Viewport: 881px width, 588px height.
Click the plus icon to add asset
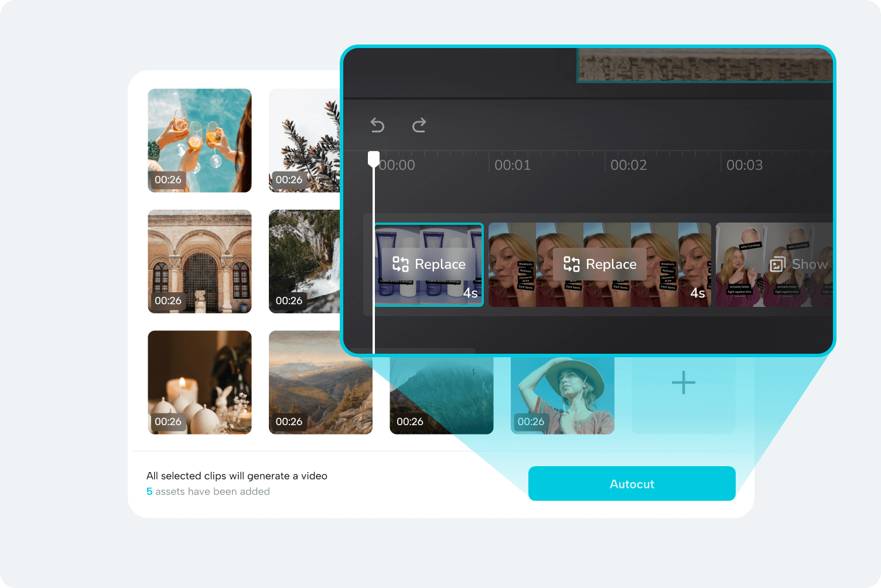[x=683, y=383]
